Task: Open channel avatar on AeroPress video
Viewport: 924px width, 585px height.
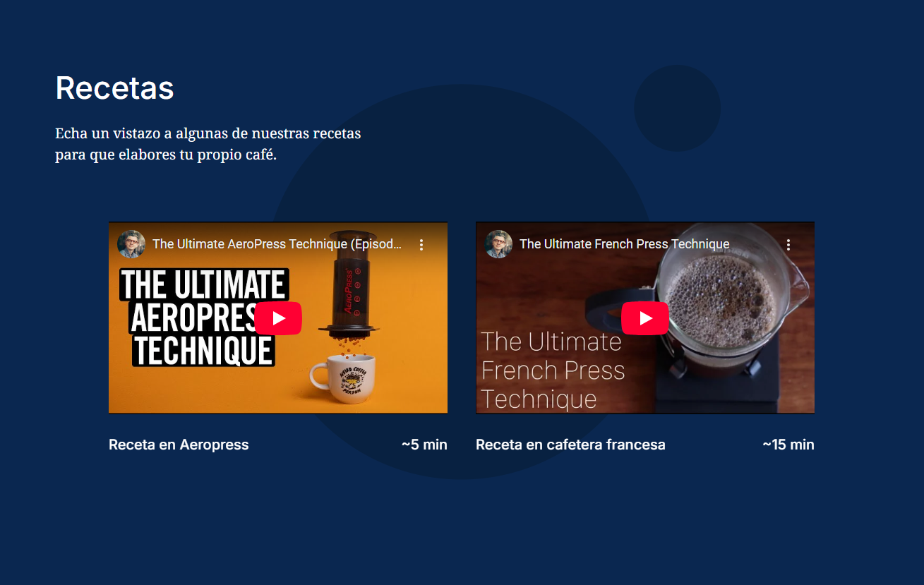Action: click(x=131, y=244)
